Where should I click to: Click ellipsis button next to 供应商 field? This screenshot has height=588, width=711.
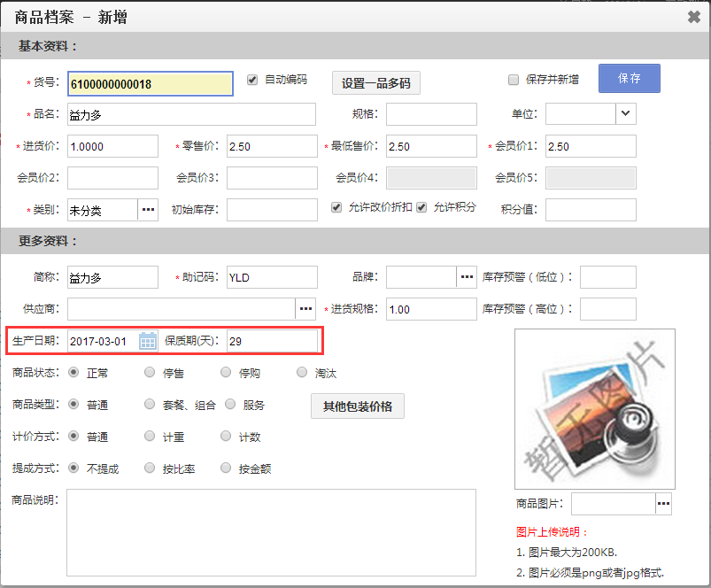(x=305, y=309)
